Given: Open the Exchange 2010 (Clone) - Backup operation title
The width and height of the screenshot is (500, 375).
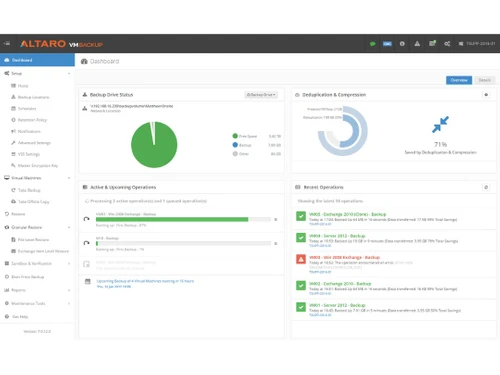Looking at the screenshot, I should tap(348, 214).
